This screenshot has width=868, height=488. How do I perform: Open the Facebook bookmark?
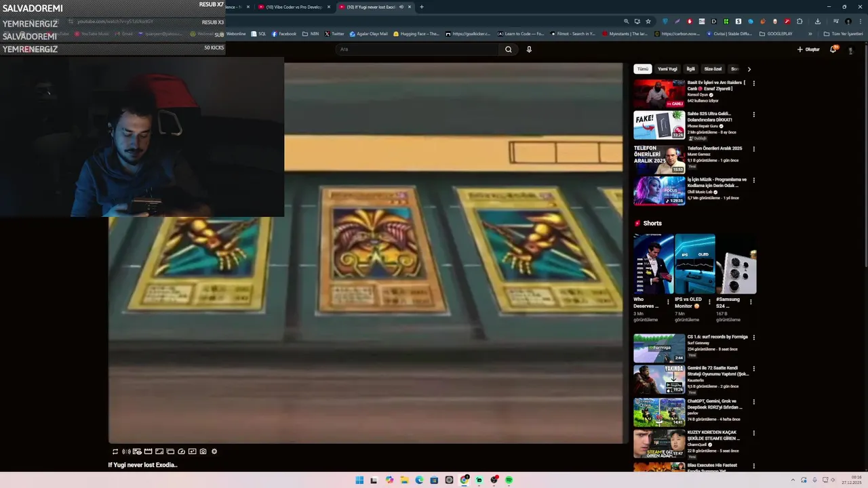click(284, 34)
